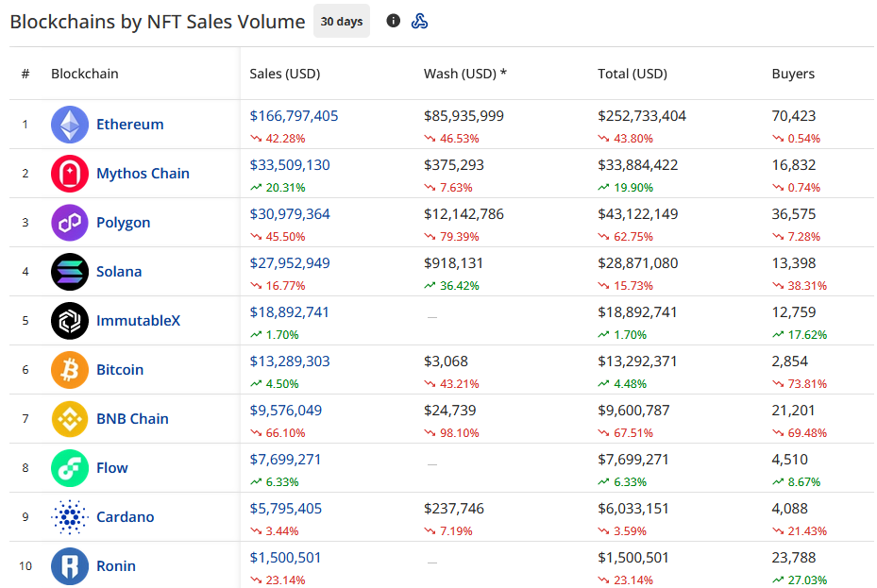Viewport: 877px width, 588px height.
Task: Click the Ronin logo icon
Action: pos(69,566)
